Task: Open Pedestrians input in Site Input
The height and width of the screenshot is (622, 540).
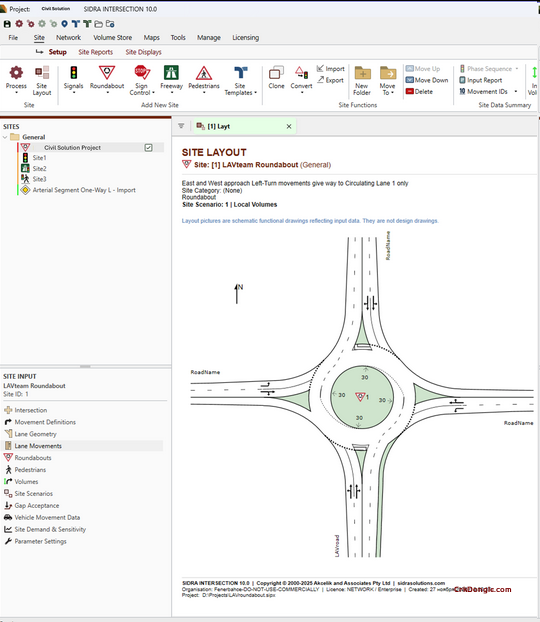Action: [x=30, y=470]
